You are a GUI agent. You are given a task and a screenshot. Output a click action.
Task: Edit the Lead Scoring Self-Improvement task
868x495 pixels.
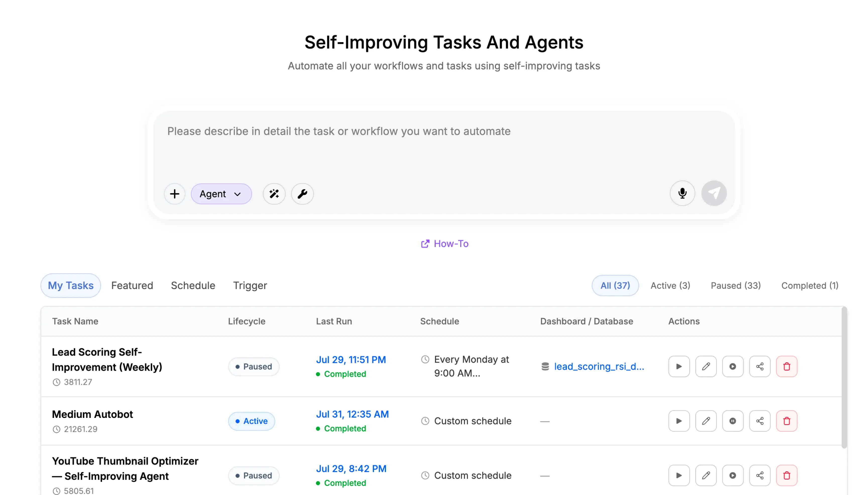point(706,366)
